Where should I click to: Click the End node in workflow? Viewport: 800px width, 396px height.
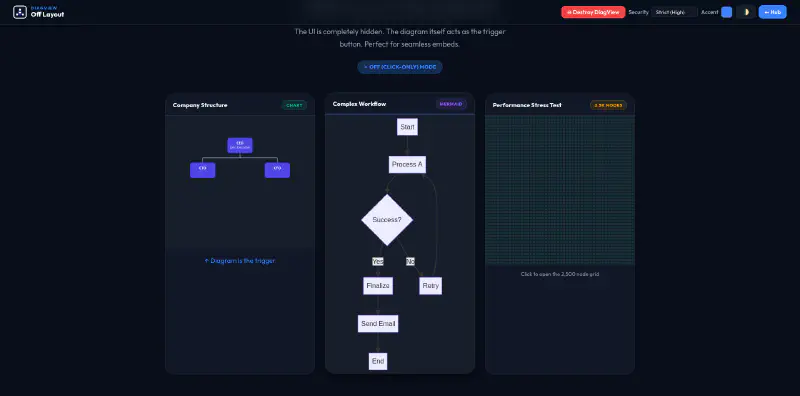click(x=378, y=361)
